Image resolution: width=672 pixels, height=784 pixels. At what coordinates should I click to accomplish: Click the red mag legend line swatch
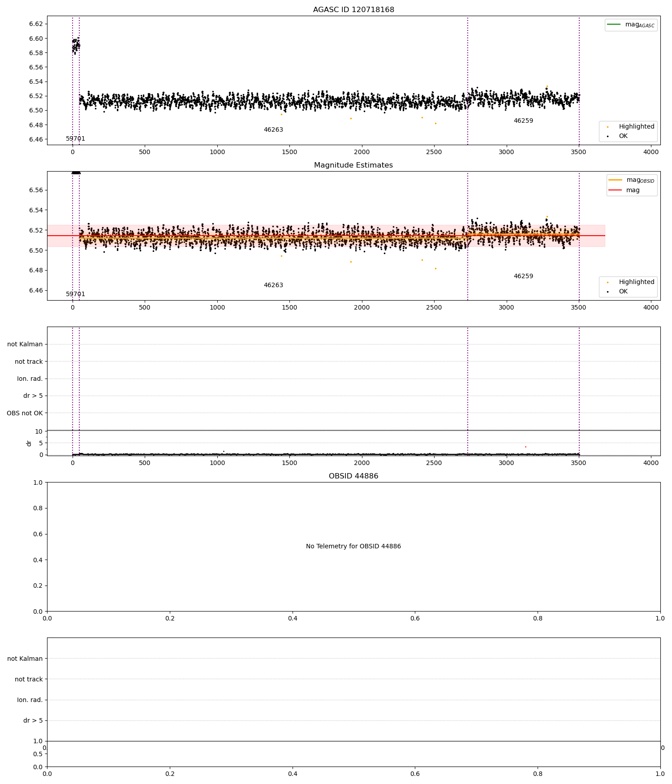click(x=616, y=190)
